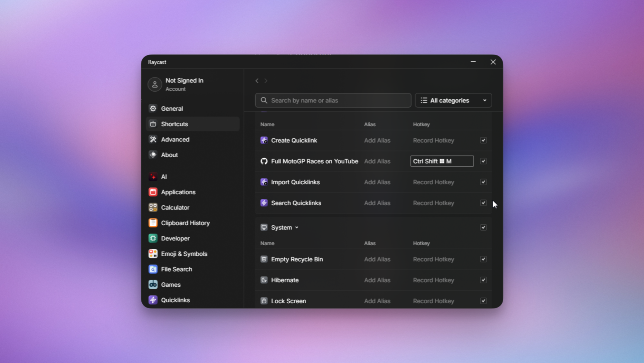Click the back navigation arrow

click(257, 81)
